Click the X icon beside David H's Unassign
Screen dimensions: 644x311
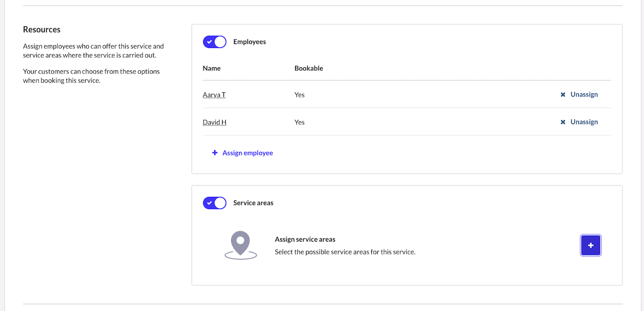(563, 122)
